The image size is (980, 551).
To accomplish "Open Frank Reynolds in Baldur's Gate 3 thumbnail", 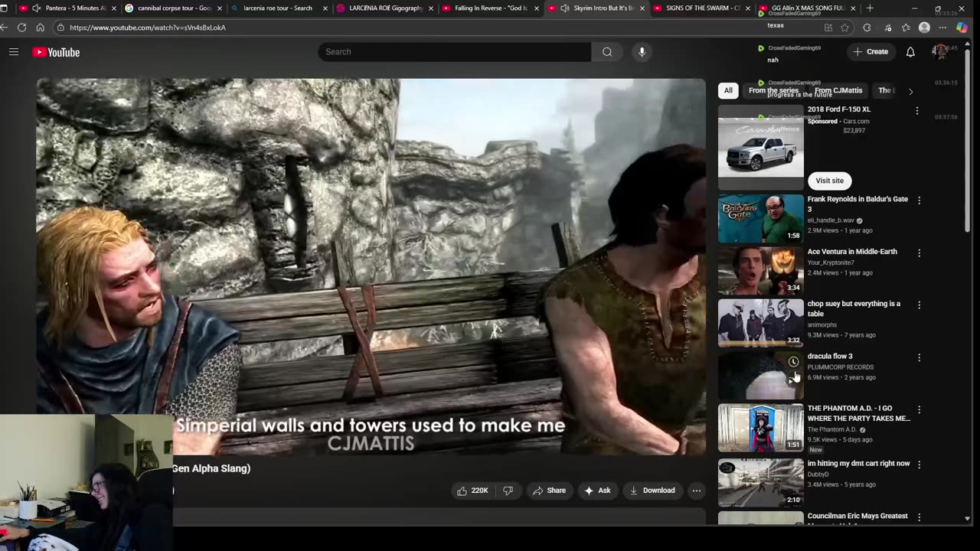I will point(761,218).
